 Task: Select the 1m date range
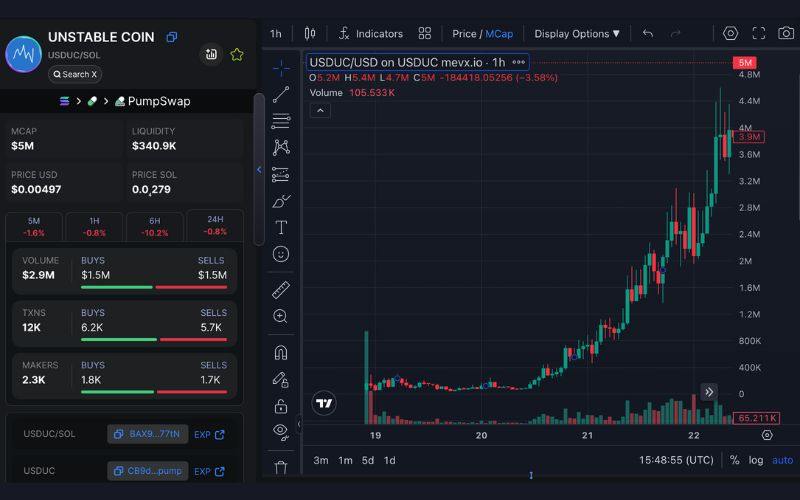(345, 460)
